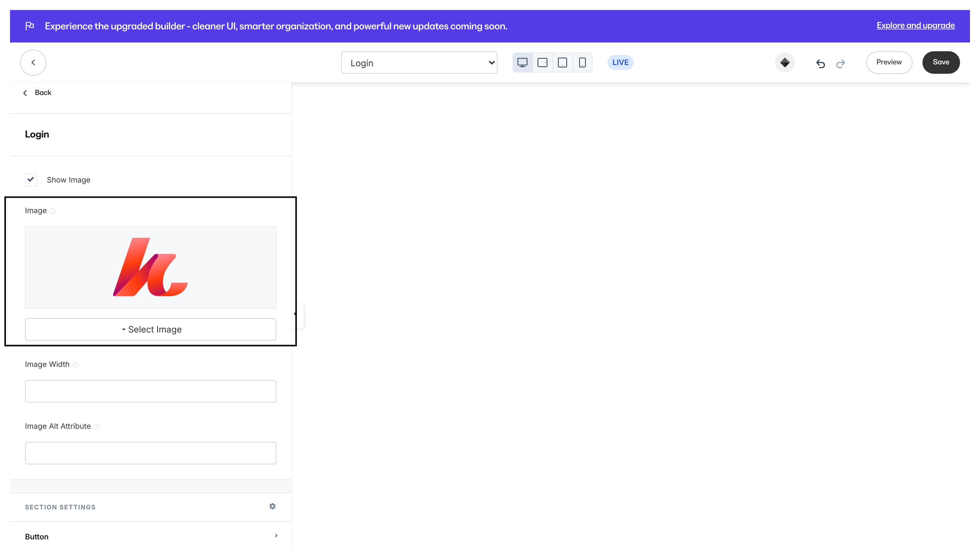Click the Image Alt Attribute input field
Screen dimensions: 980x560
coord(150,453)
